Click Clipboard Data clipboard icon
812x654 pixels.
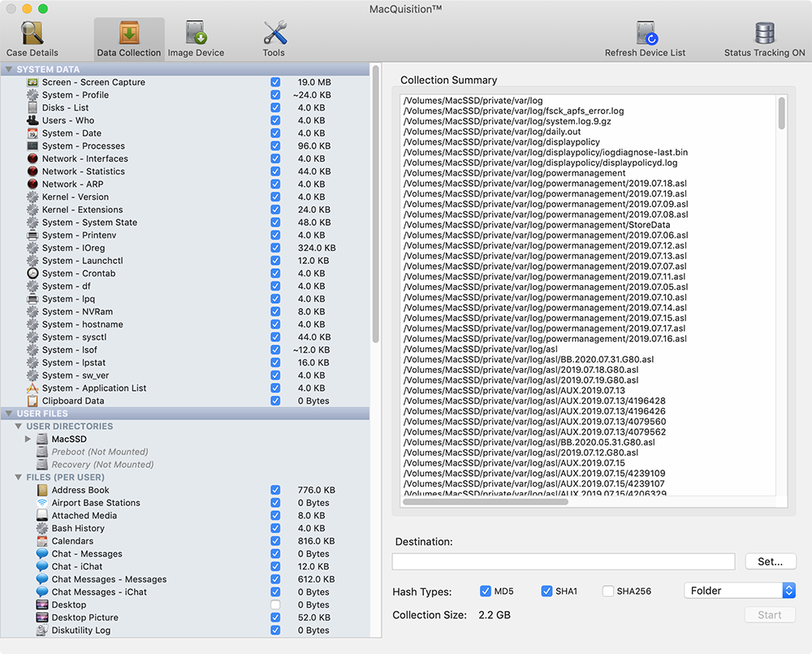pos(32,401)
